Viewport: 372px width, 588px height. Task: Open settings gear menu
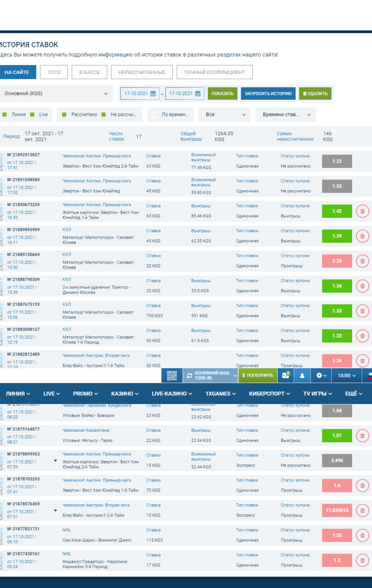[321, 375]
